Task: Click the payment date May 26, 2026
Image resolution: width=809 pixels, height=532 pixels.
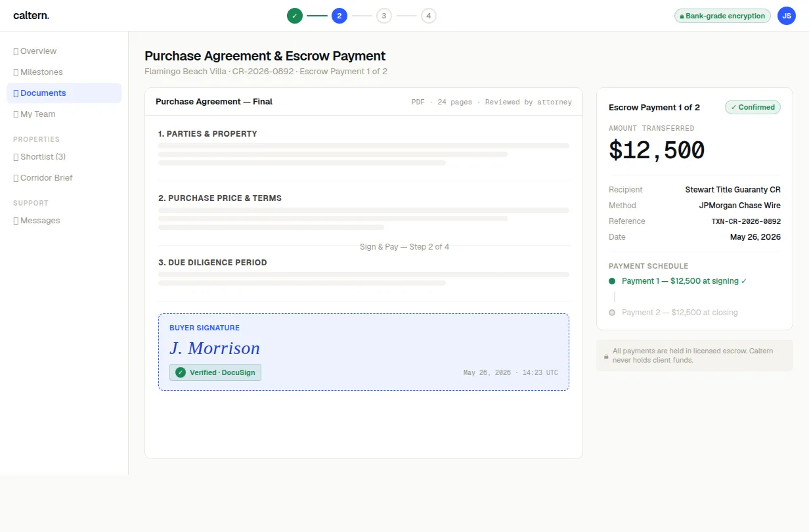Action: pyautogui.click(x=755, y=237)
